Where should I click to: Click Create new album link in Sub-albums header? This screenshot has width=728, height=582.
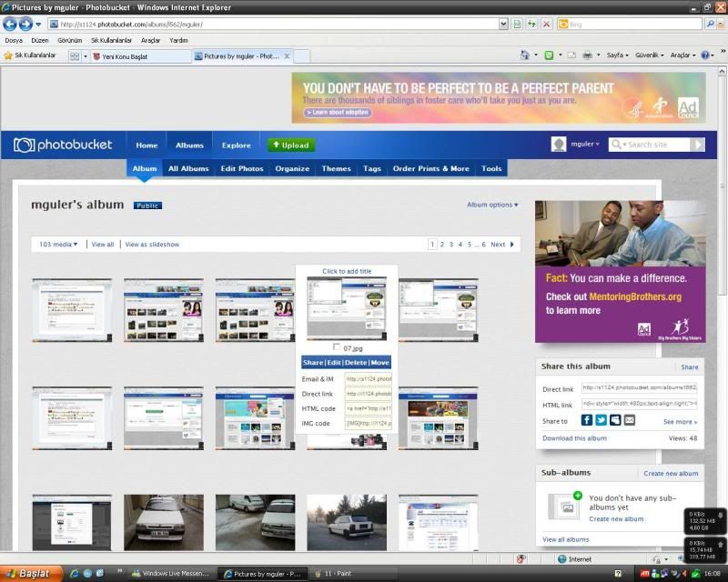pyautogui.click(x=671, y=474)
